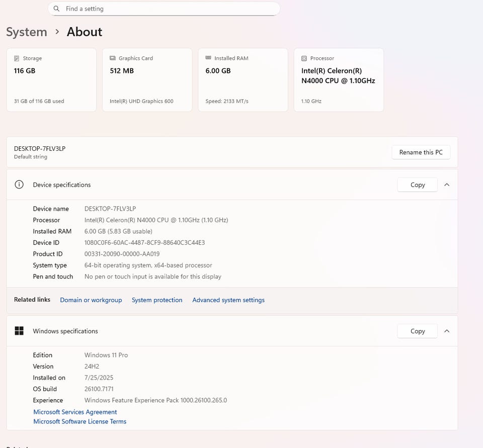Open Advanced system settings link
The height and width of the screenshot is (448, 483).
[x=228, y=300]
